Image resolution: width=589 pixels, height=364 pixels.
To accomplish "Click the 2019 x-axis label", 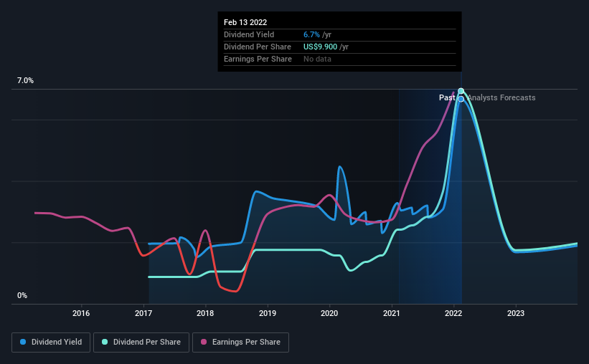I will pos(268,313).
